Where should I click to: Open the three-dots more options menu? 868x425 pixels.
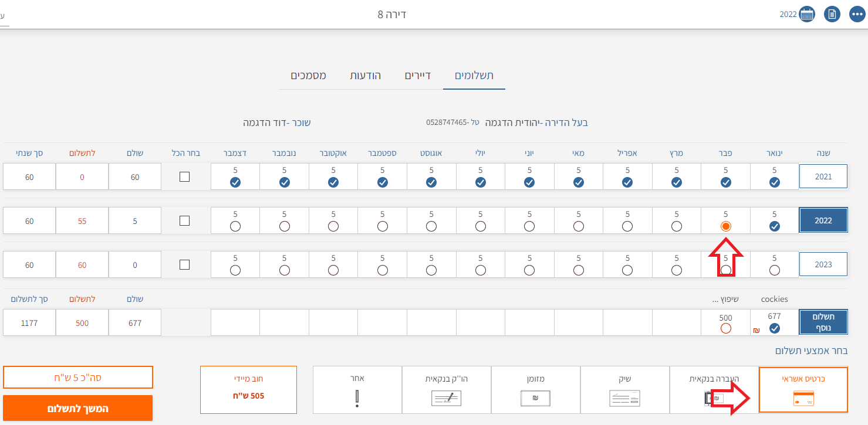[857, 14]
